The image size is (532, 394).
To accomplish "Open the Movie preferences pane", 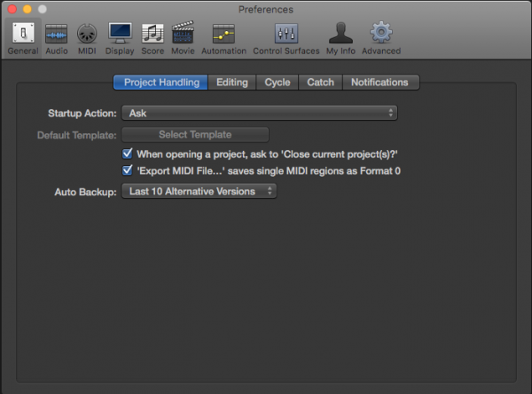I will tap(183, 38).
